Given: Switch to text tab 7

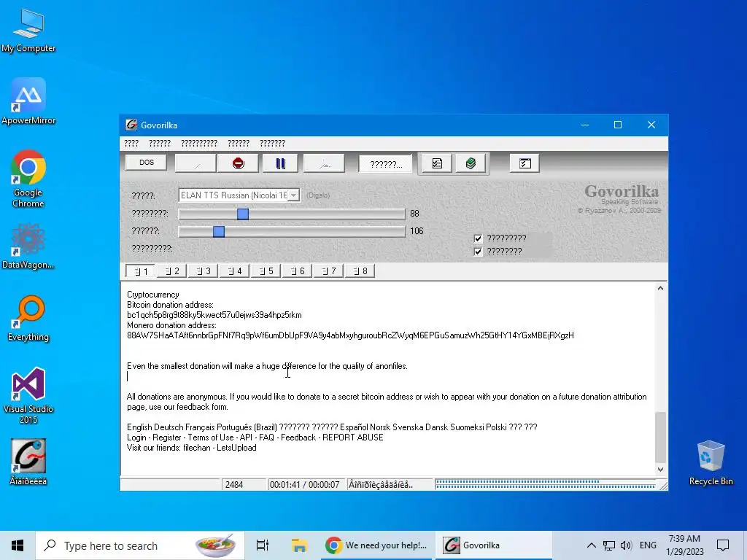Looking at the screenshot, I should [x=329, y=271].
